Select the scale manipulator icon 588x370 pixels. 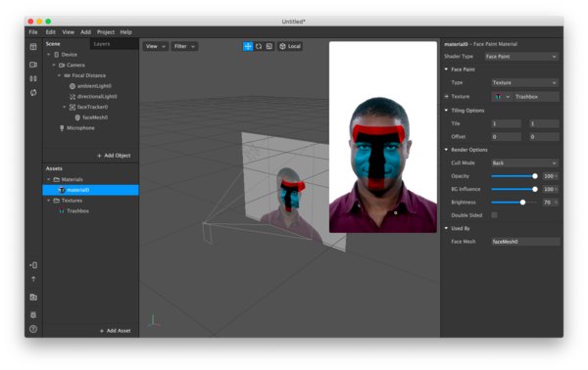pyautogui.click(x=269, y=46)
